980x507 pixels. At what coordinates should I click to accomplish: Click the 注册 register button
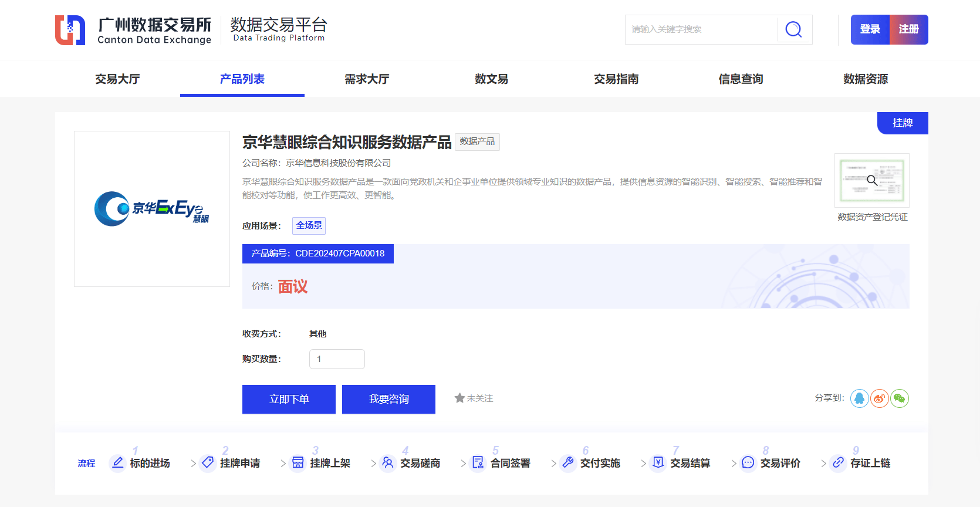click(908, 29)
